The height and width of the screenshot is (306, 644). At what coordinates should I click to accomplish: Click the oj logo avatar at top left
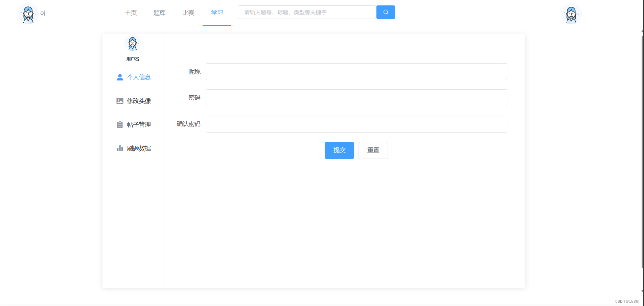[x=28, y=14]
